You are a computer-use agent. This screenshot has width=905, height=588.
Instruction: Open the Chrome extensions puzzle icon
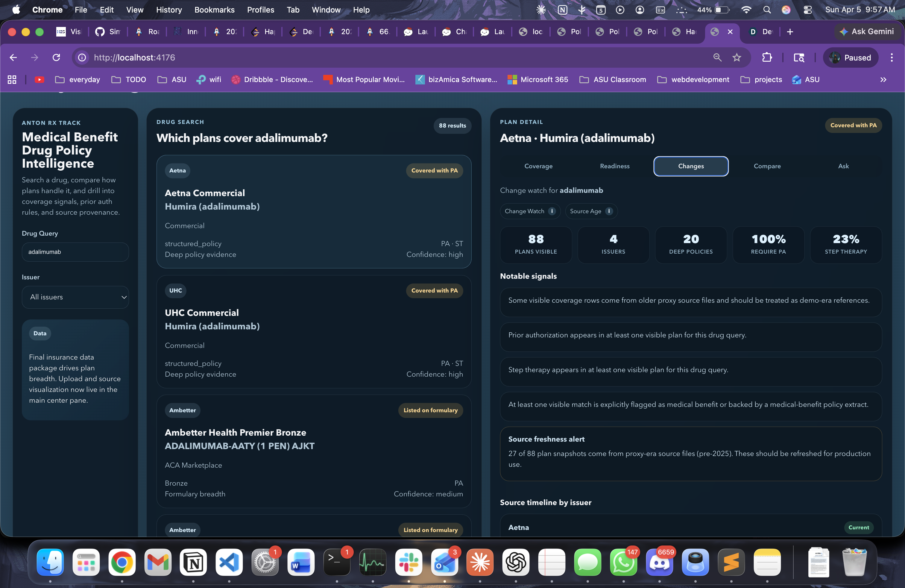tap(767, 57)
